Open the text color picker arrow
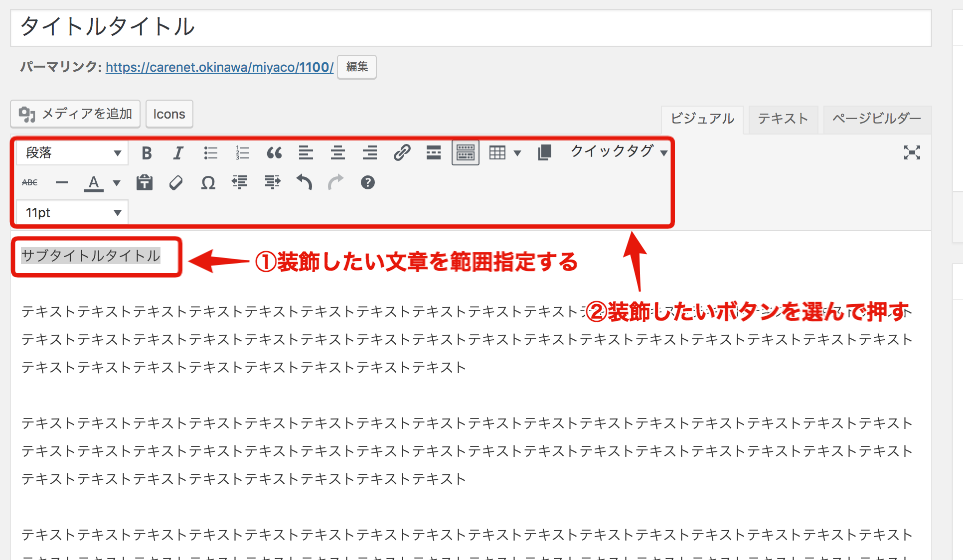This screenshot has height=560, width=963. click(x=117, y=183)
